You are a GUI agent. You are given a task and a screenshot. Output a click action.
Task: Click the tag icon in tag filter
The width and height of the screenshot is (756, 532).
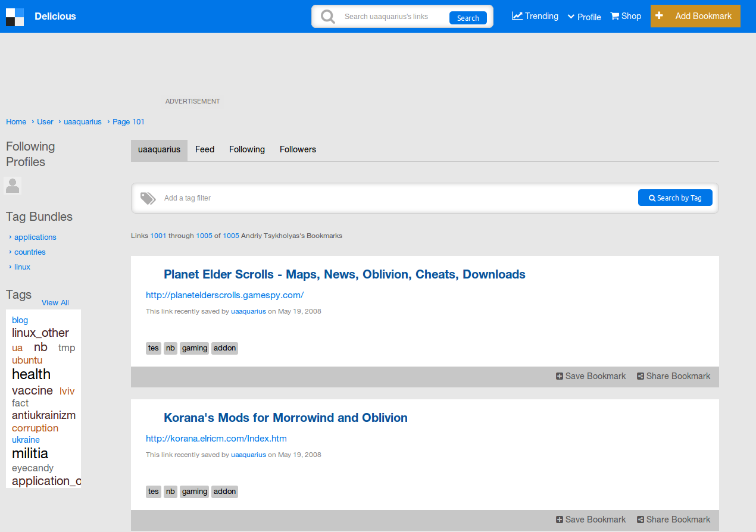click(148, 198)
